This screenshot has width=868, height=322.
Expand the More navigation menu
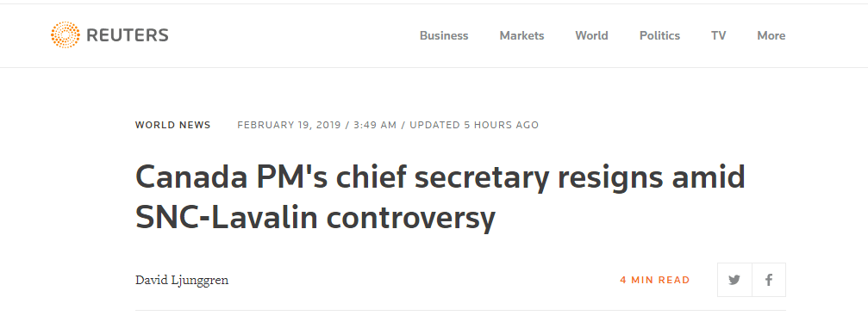click(771, 35)
